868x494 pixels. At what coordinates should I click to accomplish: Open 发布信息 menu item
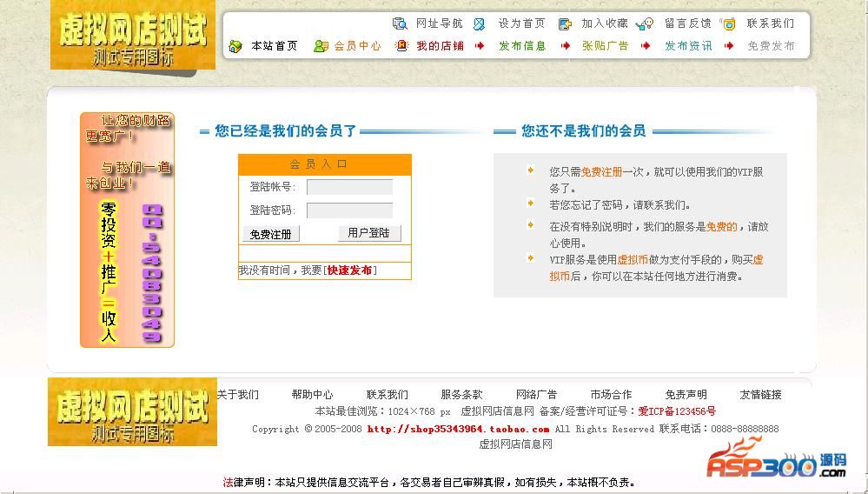point(522,46)
